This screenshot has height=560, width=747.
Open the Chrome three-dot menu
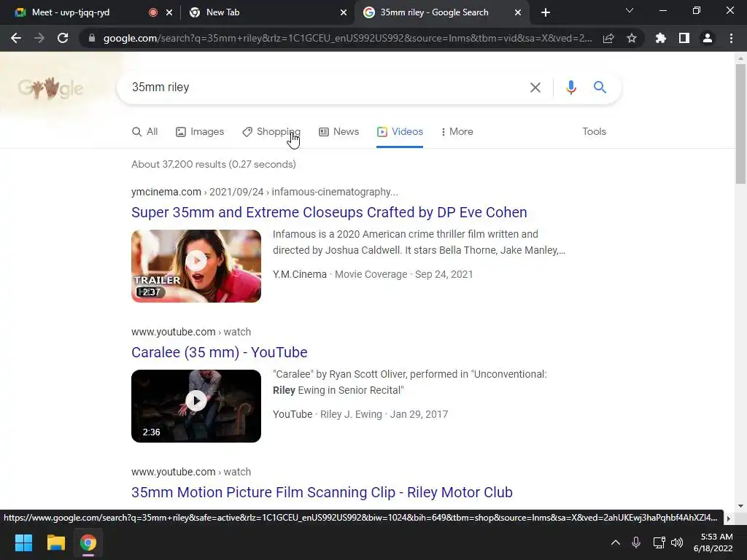pos(731,38)
